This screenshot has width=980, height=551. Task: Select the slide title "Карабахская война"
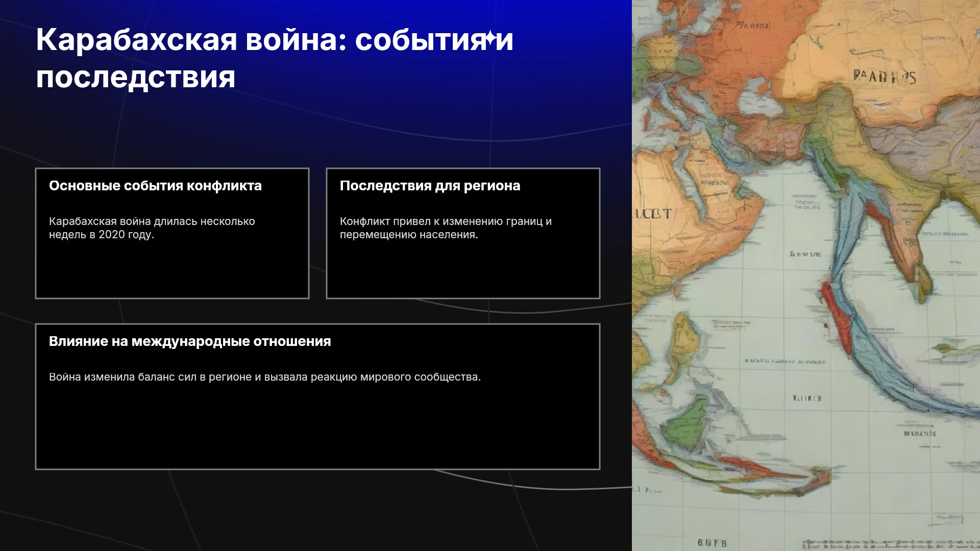coord(186,40)
